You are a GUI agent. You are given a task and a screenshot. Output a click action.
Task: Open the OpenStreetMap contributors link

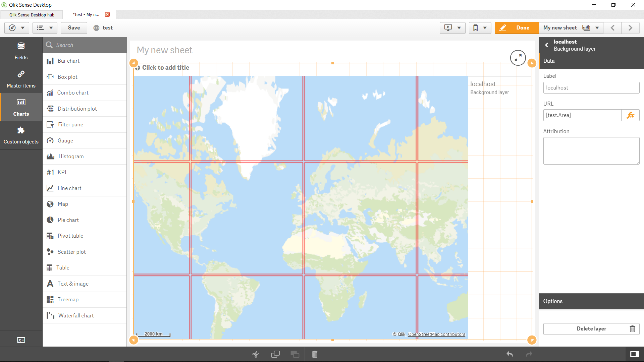tap(436, 334)
